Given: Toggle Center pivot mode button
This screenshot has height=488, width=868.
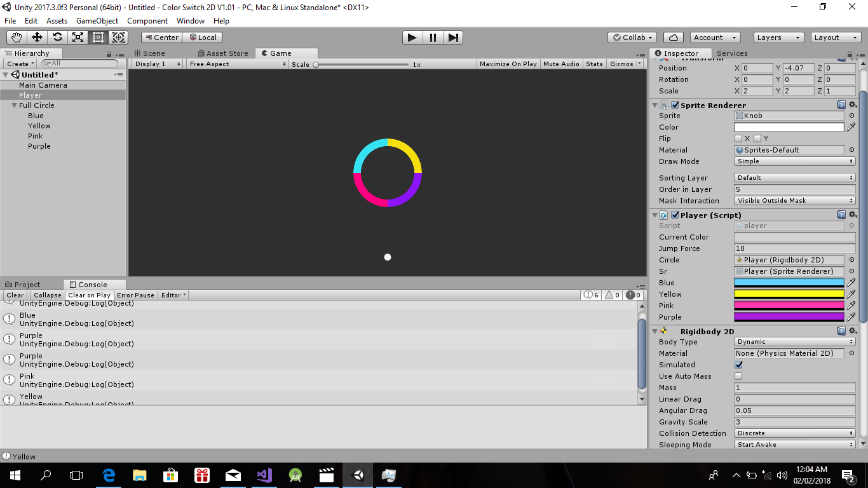Looking at the screenshot, I should pyautogui.click(x=161, y=37).
